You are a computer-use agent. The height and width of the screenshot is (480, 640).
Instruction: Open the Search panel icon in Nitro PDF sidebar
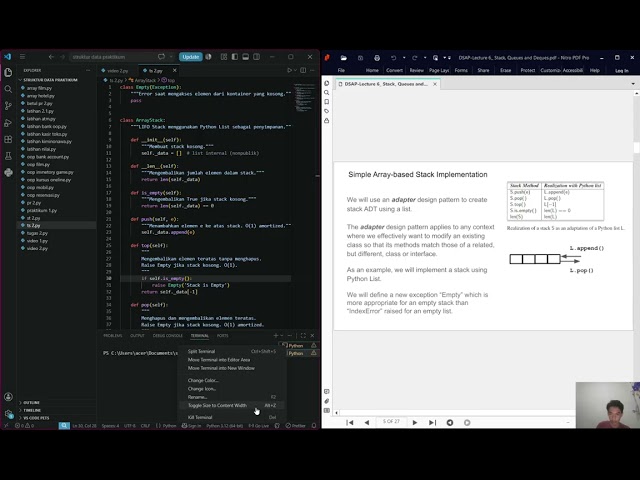(x=327, y=93)
